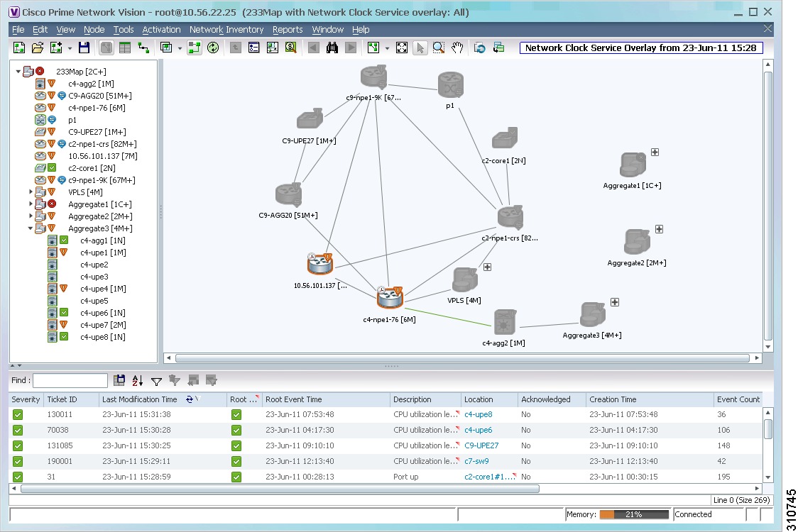This screenshot has width=798, height=532.
Task: Open the Add to Map dropdown arrow
Action: point(70,48)
